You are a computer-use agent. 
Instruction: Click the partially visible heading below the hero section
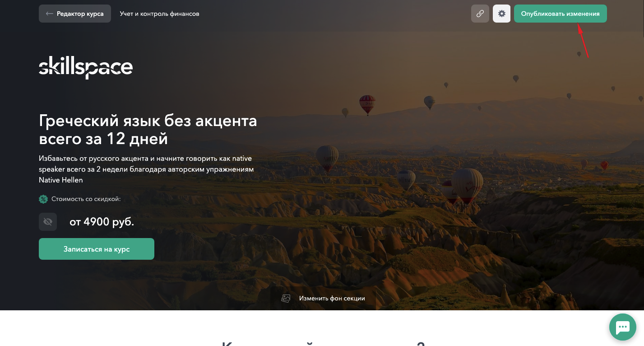click(x=323, y=343)
